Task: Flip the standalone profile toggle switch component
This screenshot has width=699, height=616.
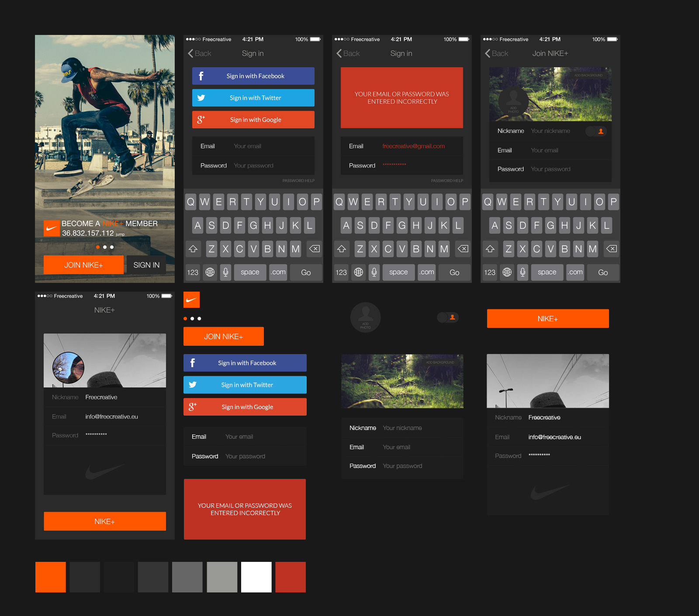Action: coord(447,317)
